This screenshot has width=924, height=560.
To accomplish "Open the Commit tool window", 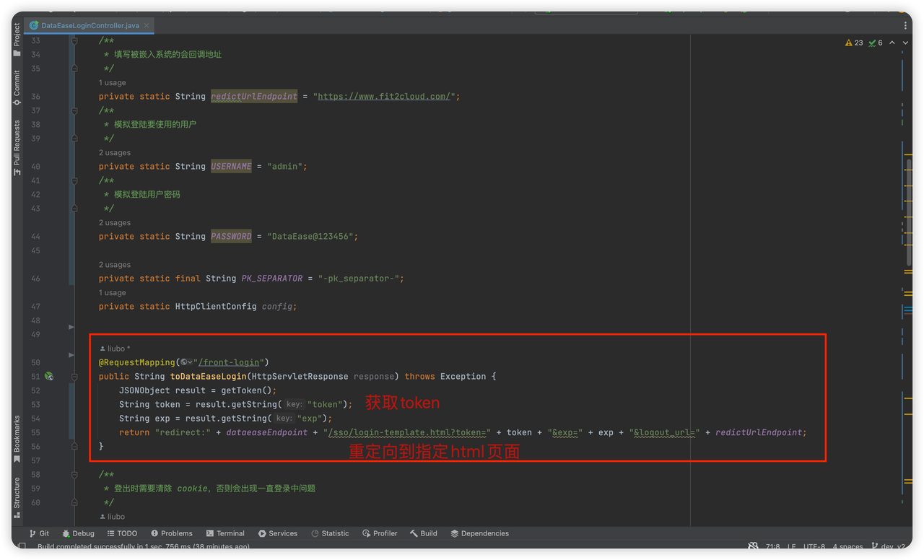I will (x=17, y=87).
